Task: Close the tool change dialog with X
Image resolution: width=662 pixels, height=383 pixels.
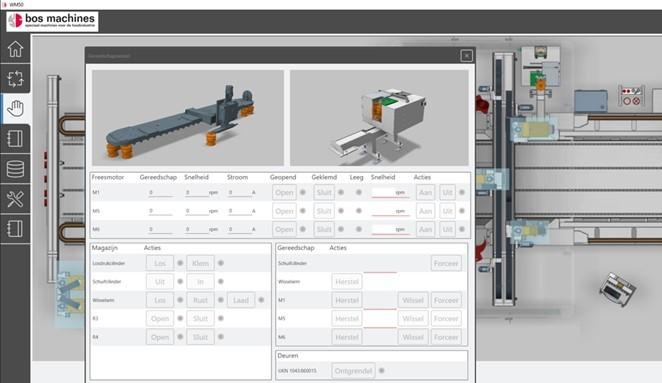Action: pos(467,56)
